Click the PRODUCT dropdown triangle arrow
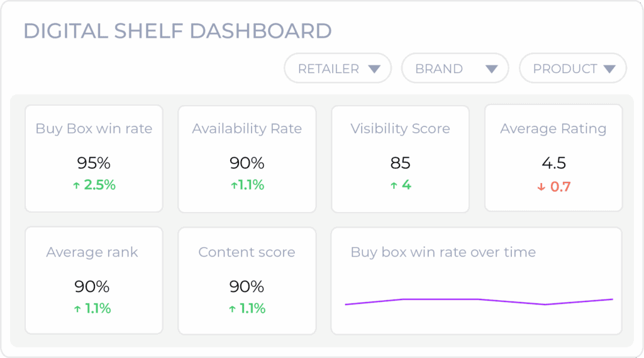 tap(609, 69)
